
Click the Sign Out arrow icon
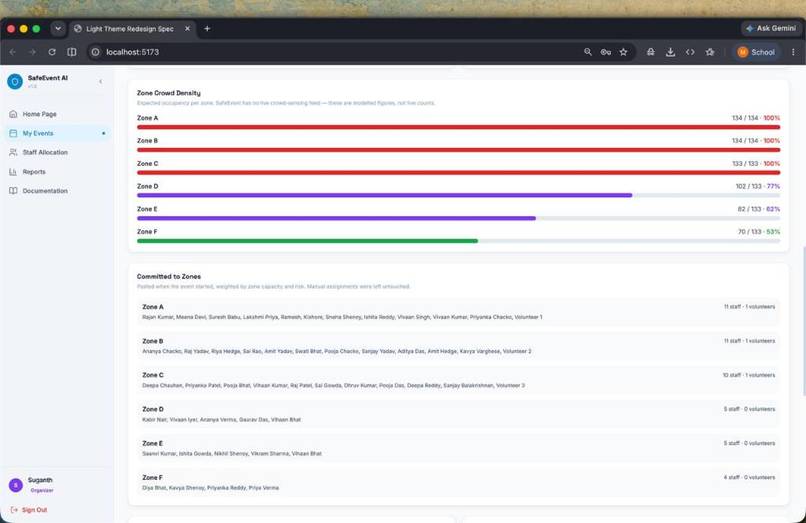click(x=14, y=510)
